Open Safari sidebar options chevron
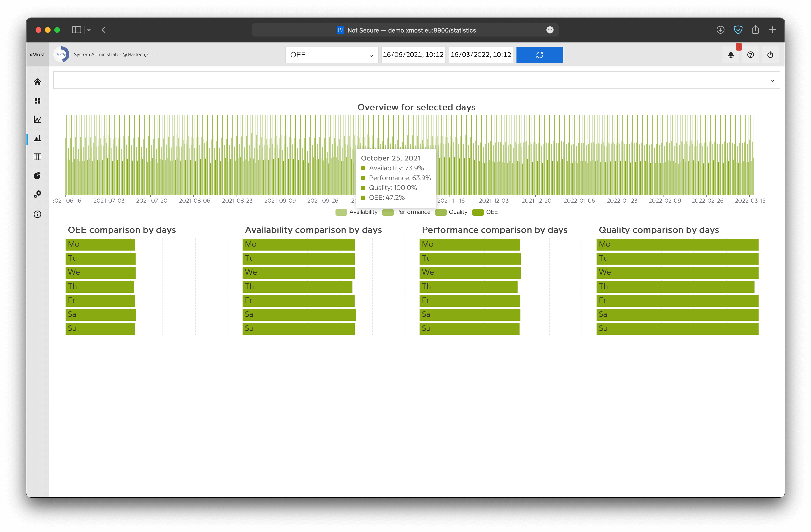The height and width of the screenshot is (532, 811). 89,30
